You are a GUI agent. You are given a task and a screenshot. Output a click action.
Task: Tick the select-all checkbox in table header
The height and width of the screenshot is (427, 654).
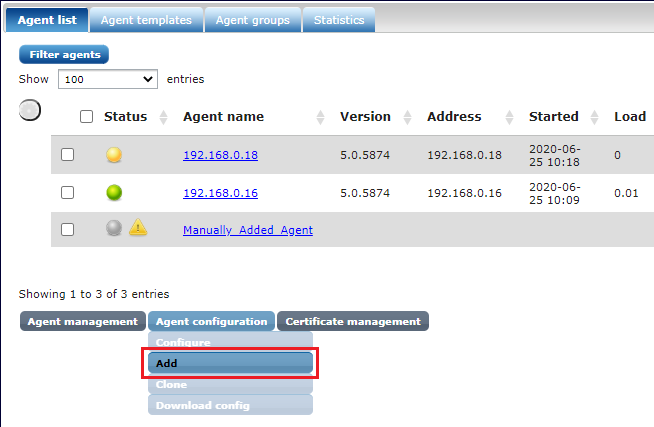(86, 117)
